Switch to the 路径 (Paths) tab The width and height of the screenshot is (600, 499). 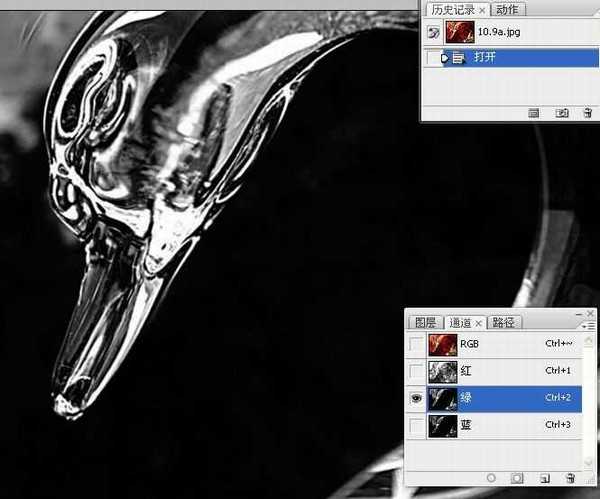(505, 322)
